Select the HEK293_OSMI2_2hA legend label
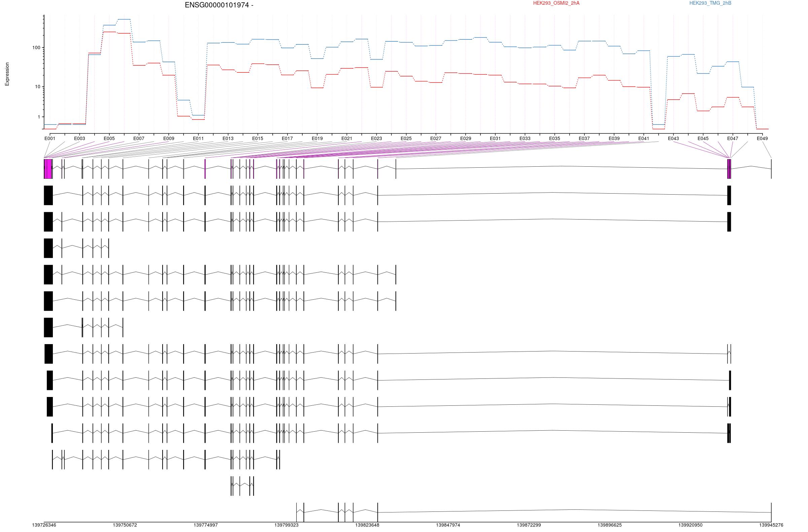The width and height of the screenshot is (808, 532). 556,3
